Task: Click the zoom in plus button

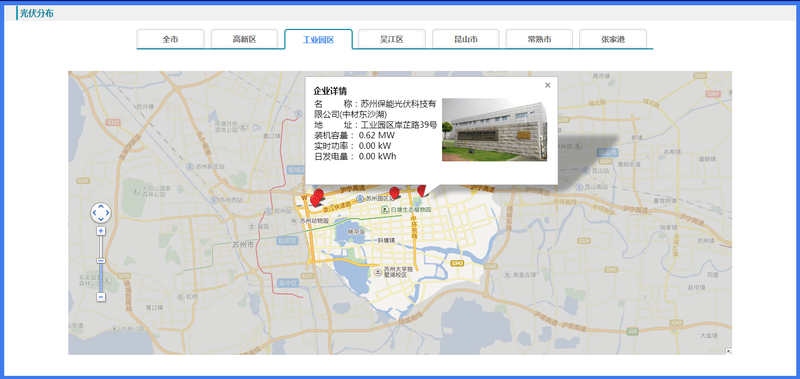Action: click(101, 231)
